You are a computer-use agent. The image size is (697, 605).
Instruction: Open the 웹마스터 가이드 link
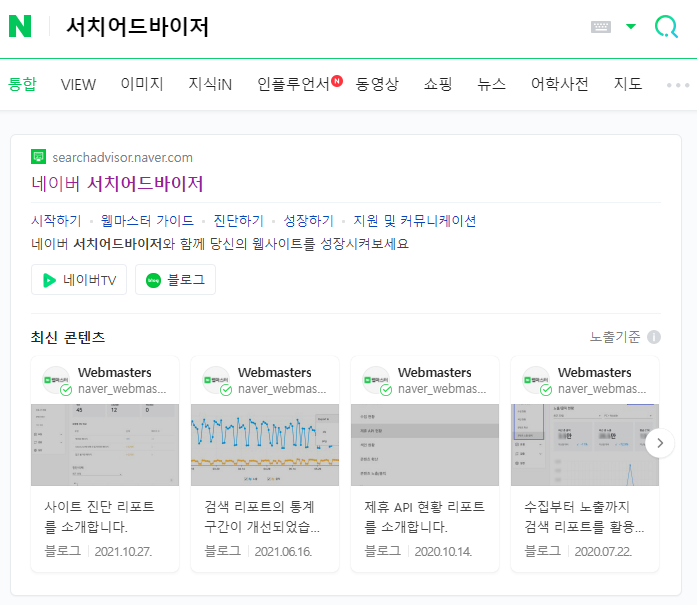tap(147, 220)
